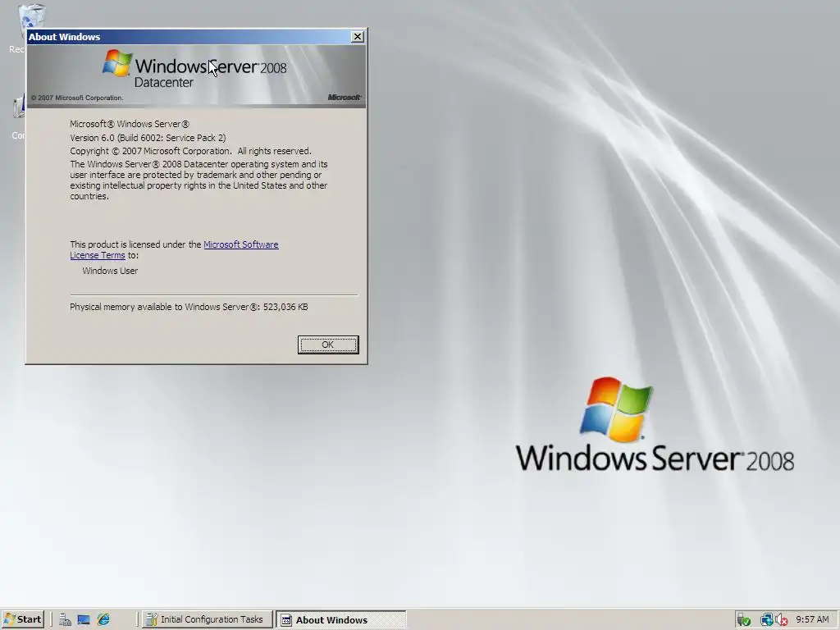Open the Start menu

point(22,619)
